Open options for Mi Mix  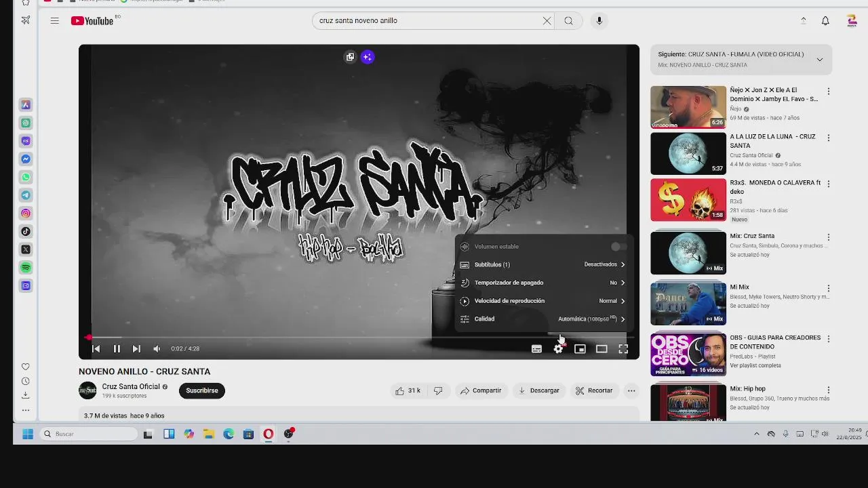828,288
